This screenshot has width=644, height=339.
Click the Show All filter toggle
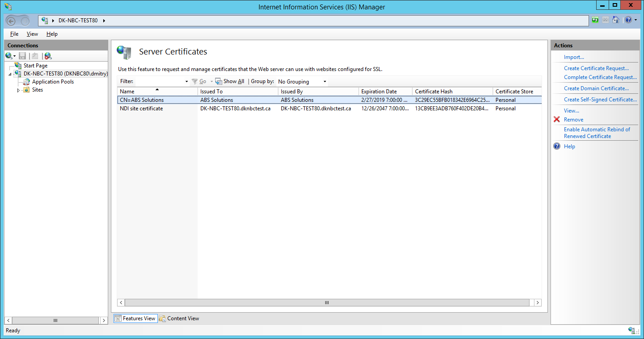pos(229,81)
